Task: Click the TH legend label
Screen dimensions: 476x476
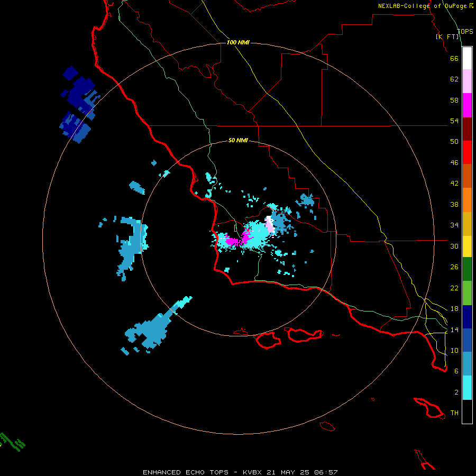Action: pyautogui.click(x=454, y=413)
